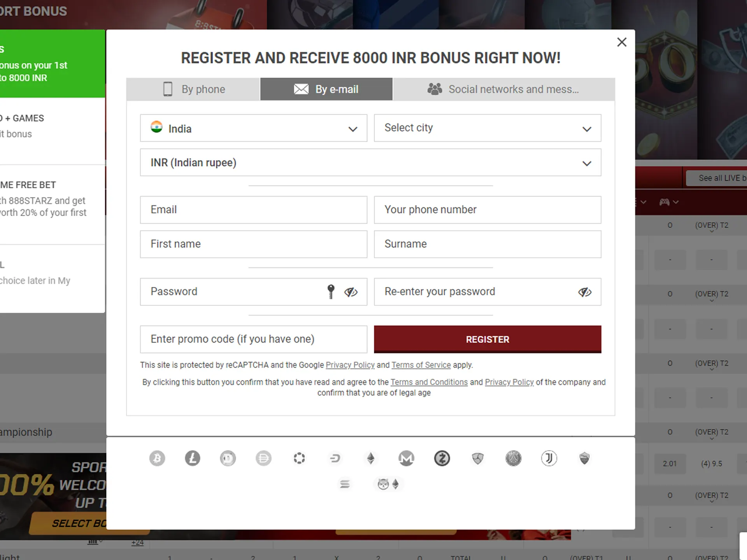Select the Zcash cryptocurrency icon
The height and width of the screenshot is (560, 747).
pos(442,458)
